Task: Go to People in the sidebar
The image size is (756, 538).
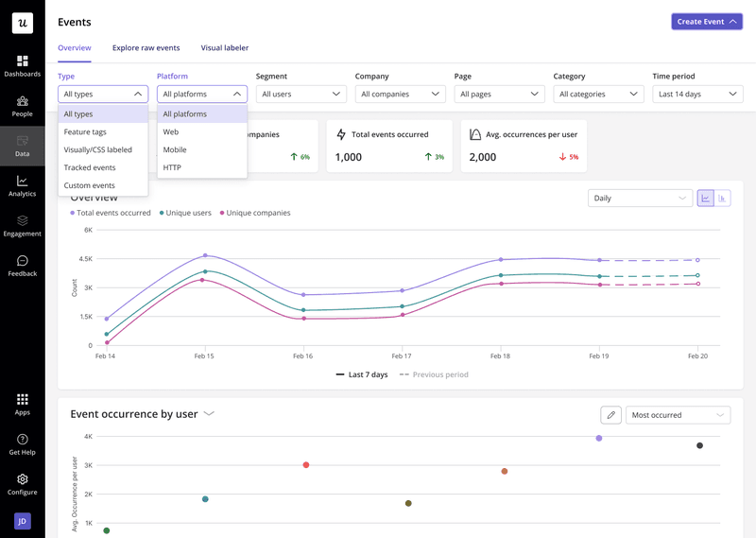Action: point(22,105)
